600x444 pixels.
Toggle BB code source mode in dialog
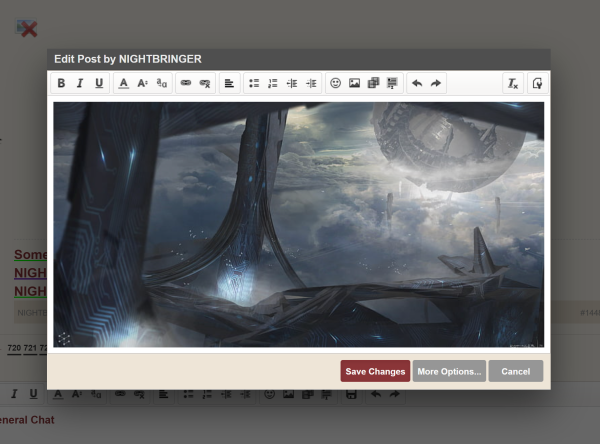click(538, 83)
